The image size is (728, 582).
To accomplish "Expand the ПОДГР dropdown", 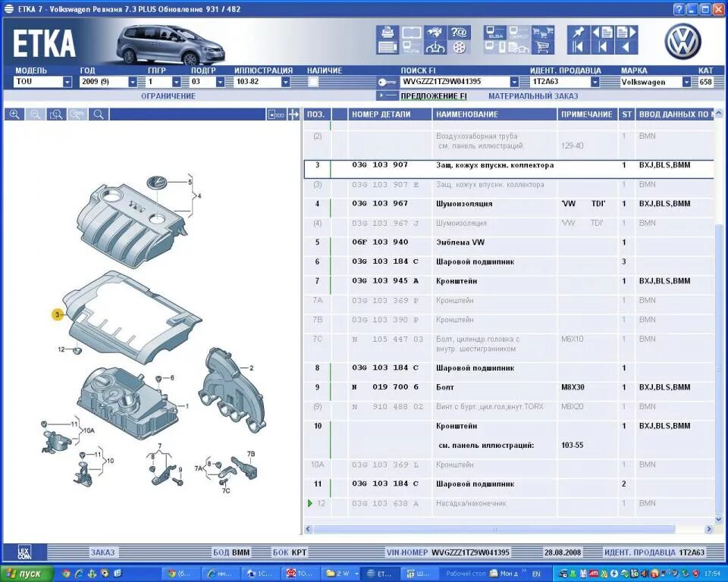I will tap(220, 82).
